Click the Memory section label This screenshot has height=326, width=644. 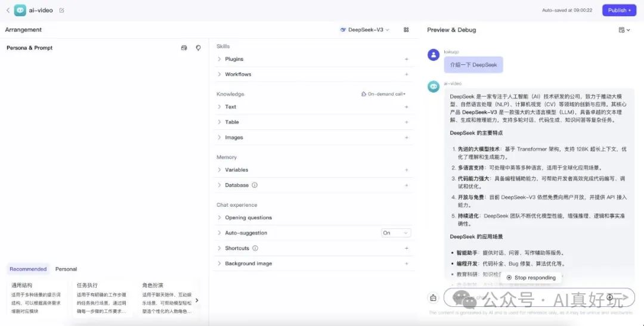click(227, 157)
